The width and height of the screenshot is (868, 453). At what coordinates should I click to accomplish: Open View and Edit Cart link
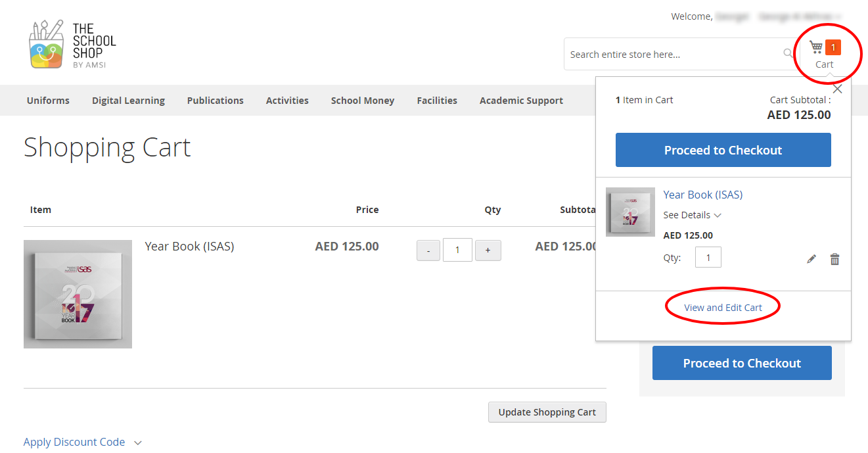722,306
